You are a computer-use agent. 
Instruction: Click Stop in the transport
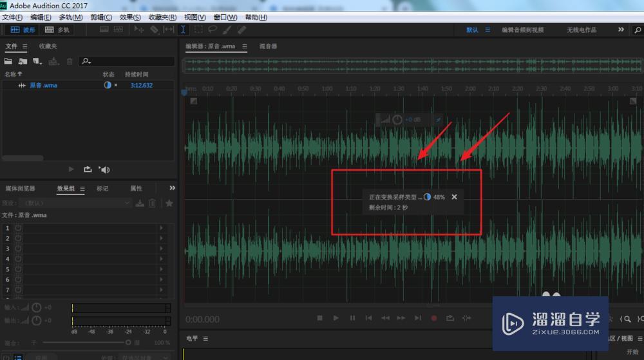click(x=319, y=318)
